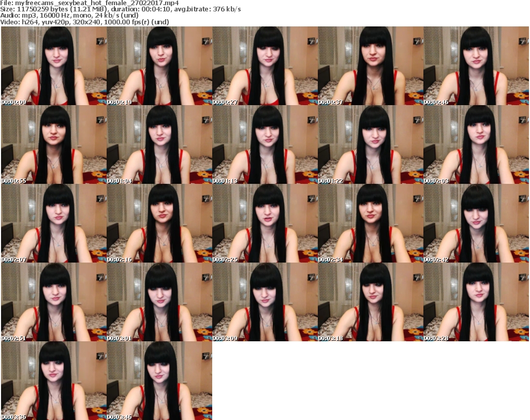Screen dimensions: 530x420
Task: Select the 00:00:46 video thumbnail
Action: point(476,66)
